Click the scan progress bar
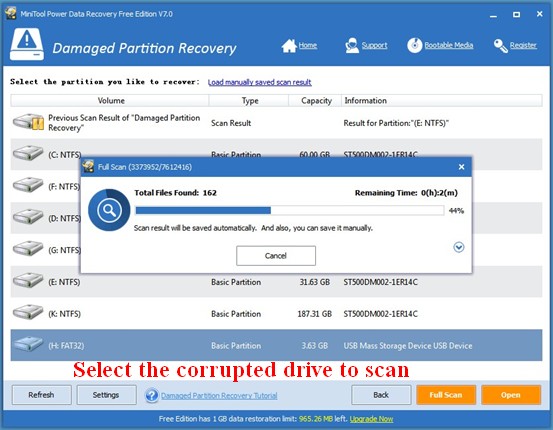Viewport: 553px width, 430px height. click(x=290, y=211)
